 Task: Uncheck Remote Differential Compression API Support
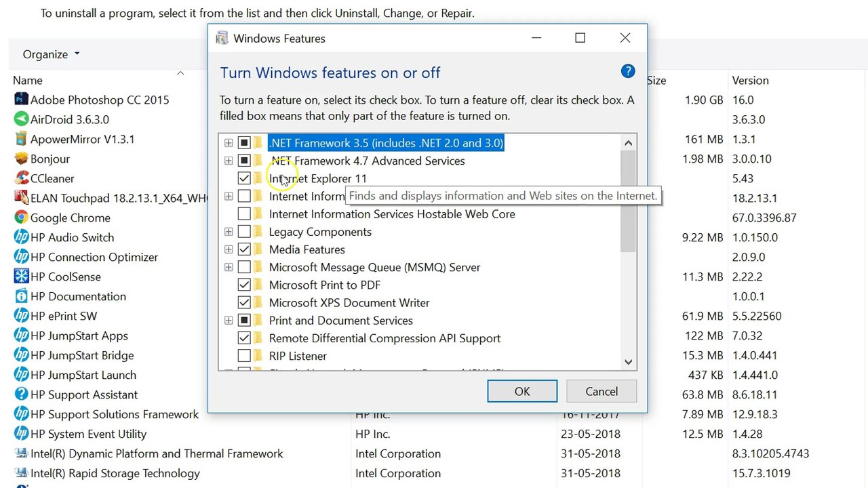(244, 338)
